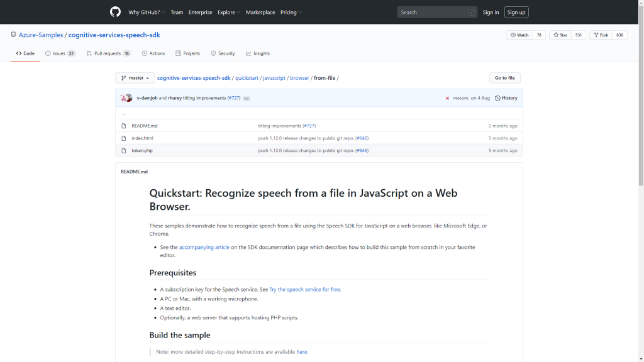Switch to the Insights tab
This screenshot has width=644, height=362.
pos(257,53)
